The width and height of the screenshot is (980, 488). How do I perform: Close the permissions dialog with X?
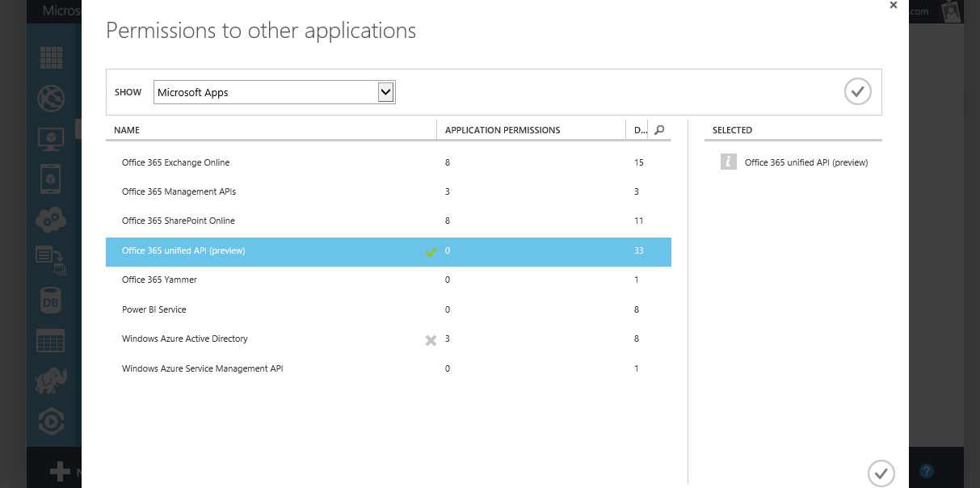pyautogui.click(x=893, y=5)
